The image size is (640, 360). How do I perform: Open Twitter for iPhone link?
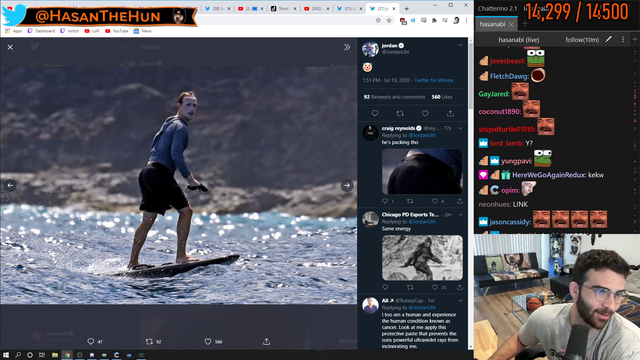pos(433,80)
